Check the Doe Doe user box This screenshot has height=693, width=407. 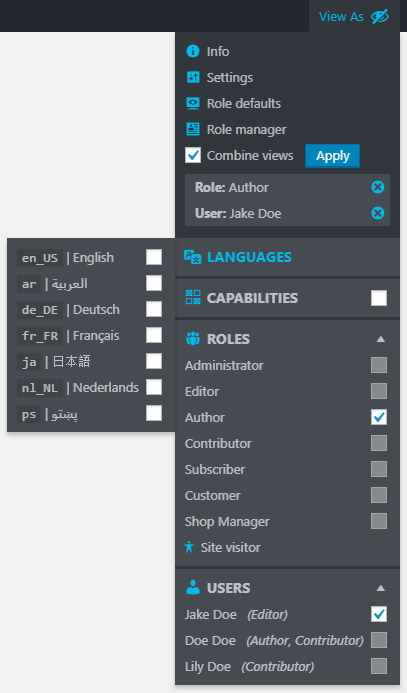(x=379, y=640)
